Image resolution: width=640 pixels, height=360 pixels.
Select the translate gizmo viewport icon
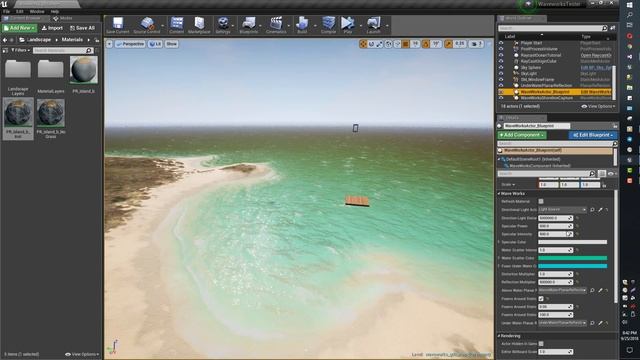(363, 44)
